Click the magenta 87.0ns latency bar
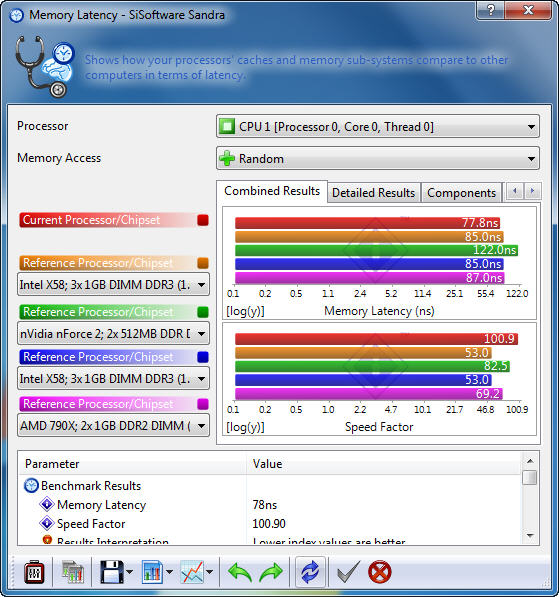This screenshot has width=559, height=597. point(370,278)
